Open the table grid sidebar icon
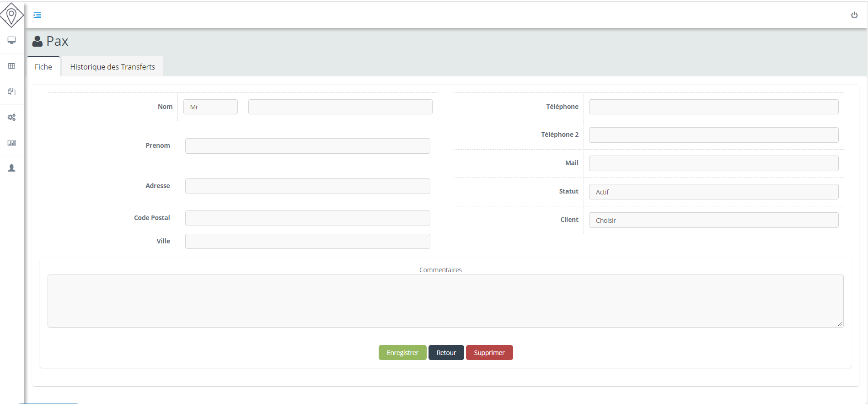 tap(12, 66)
